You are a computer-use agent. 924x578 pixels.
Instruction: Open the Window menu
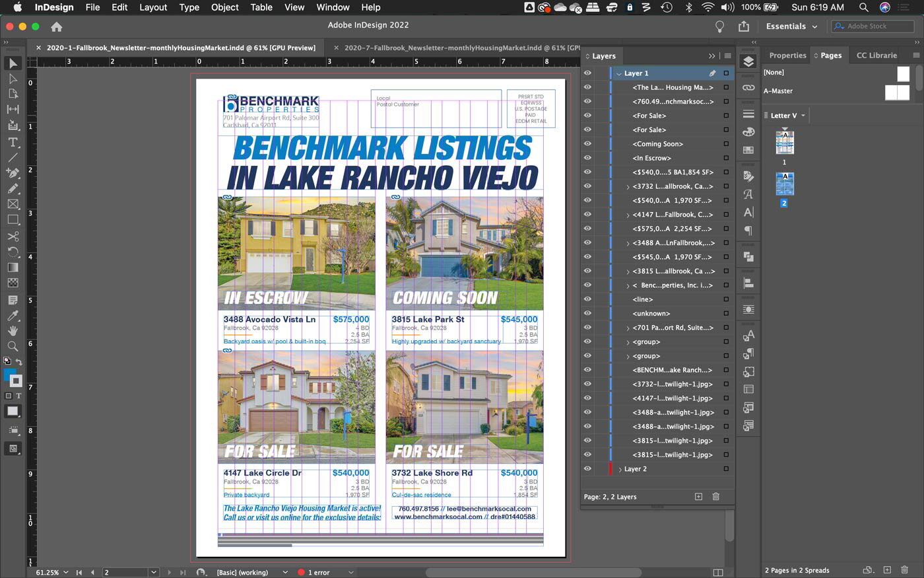(333, 7)
